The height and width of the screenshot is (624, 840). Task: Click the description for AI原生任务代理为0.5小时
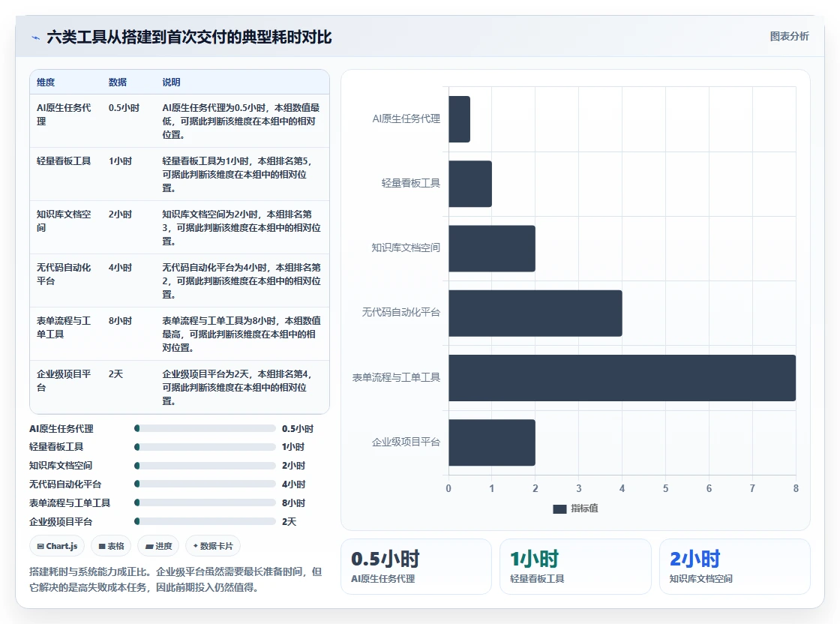pos(241,121)
